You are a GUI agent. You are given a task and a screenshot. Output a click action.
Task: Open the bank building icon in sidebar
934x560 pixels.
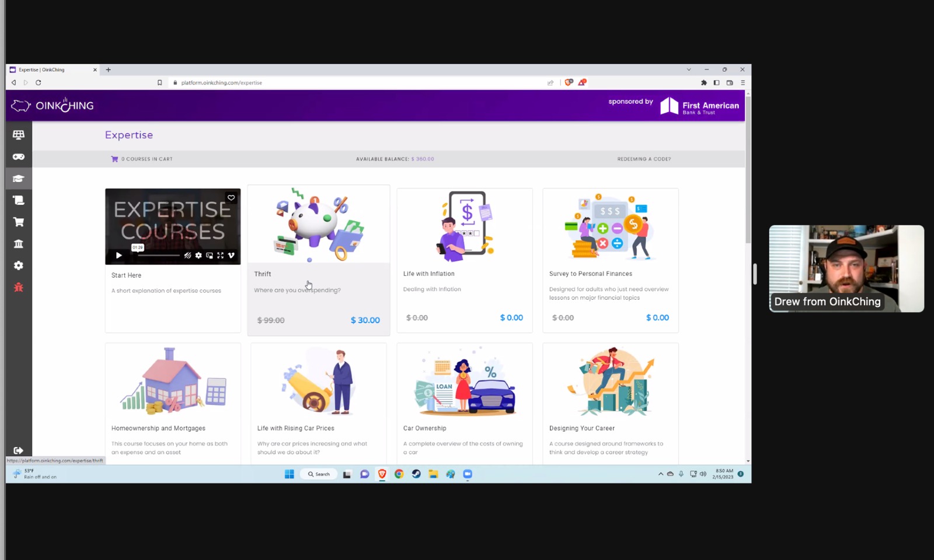19,244
